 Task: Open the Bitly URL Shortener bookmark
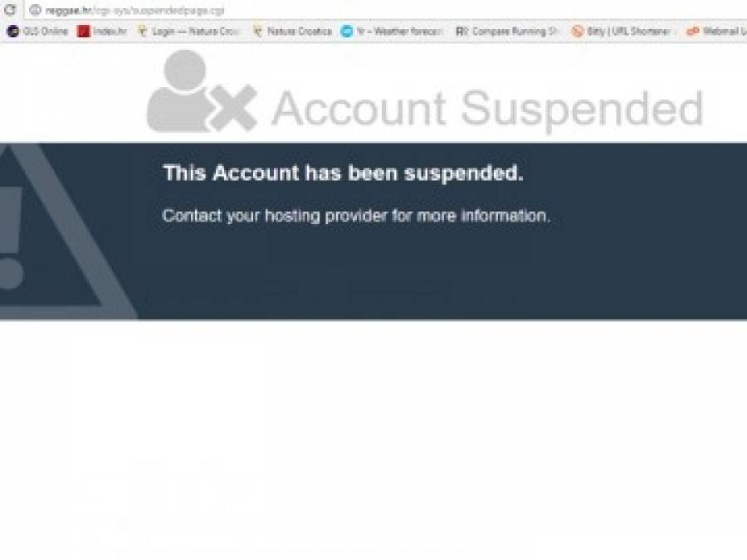(x=622, y=32)
